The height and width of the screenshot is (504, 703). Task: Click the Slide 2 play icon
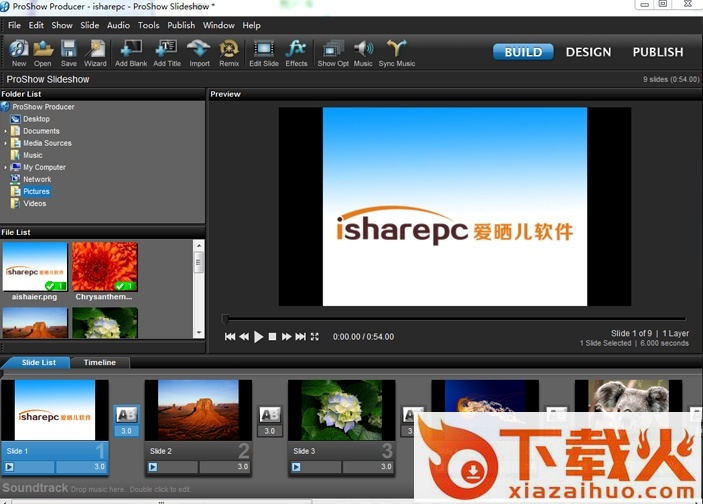tap(153, 467)
